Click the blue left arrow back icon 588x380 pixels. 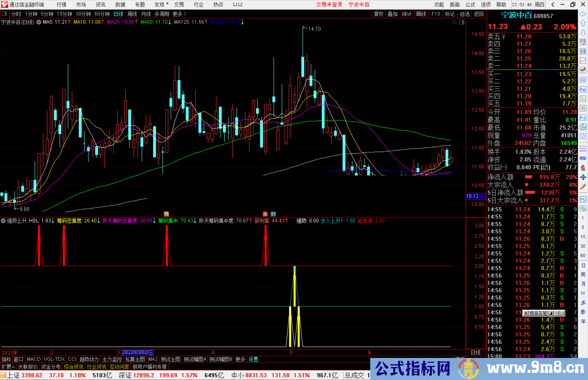(x=583, y=14)
